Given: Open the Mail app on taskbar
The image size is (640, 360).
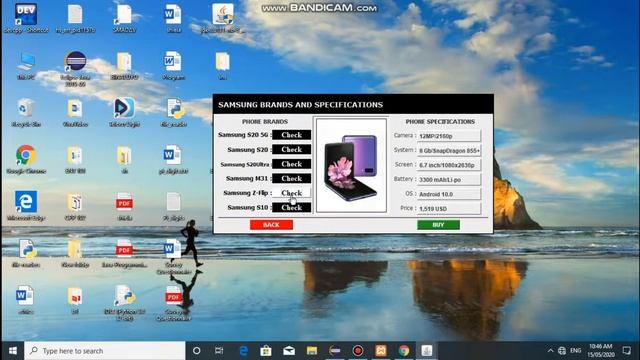Looking at the screenshot, I should [x=289, y=351].
